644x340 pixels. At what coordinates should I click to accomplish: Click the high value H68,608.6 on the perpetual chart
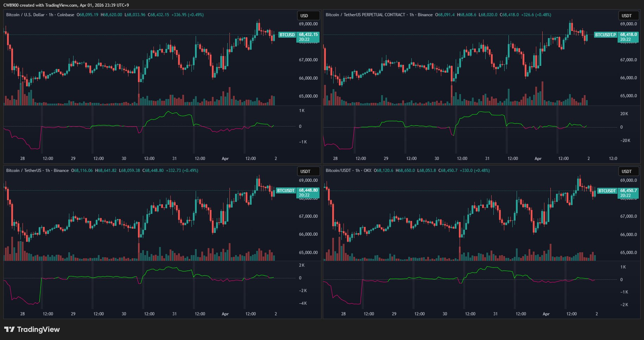point(467,15)
